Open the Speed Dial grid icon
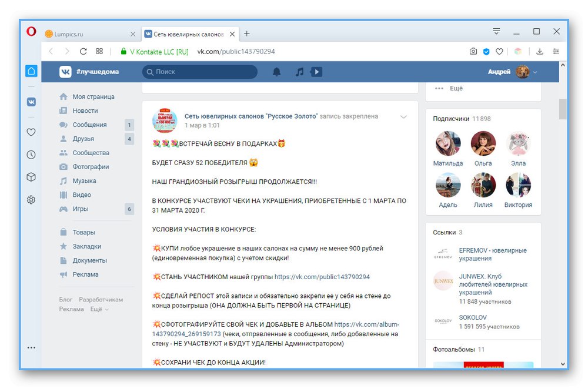Screen dimensions: 588x389 99,51
